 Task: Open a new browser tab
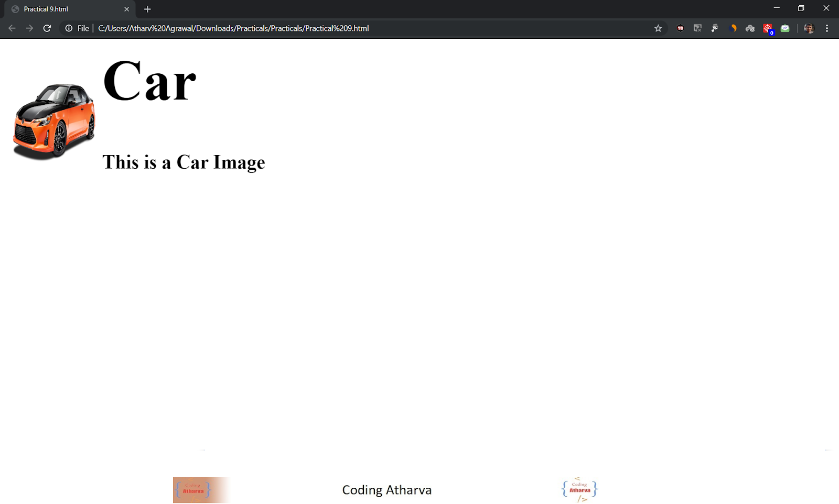(147, 9)
